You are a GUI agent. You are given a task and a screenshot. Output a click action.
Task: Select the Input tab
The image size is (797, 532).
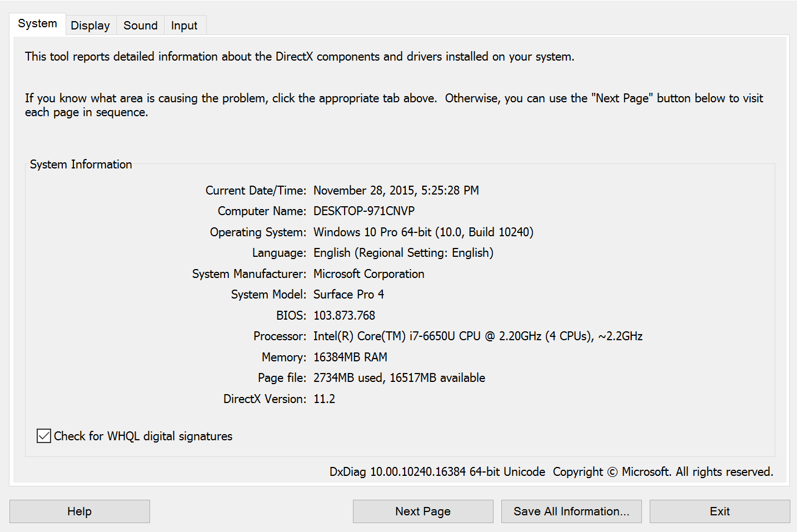184,26
